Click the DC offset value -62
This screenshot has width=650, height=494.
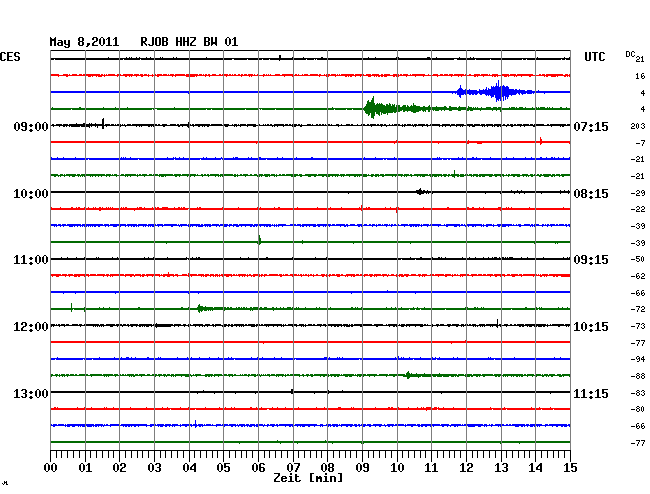pos(638,276)
